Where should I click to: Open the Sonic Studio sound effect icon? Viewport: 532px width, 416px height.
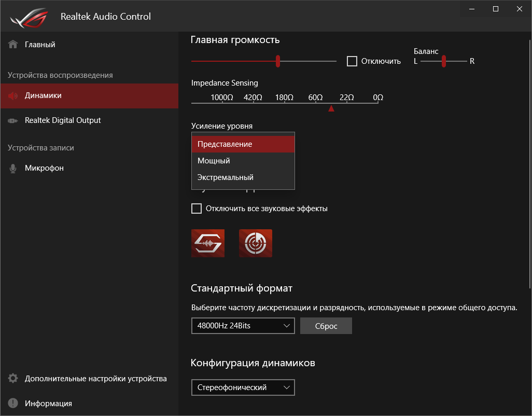[x=208, y=243]
